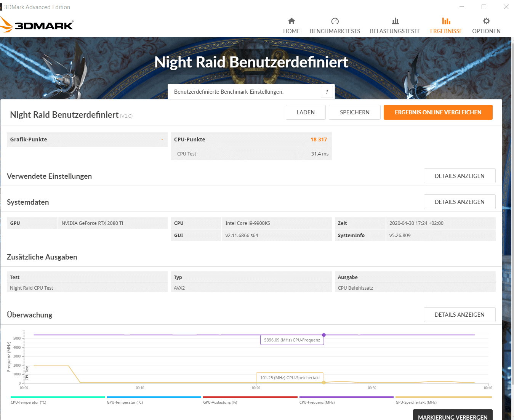Toggle the CPU-Frequenz legend entry
514x420 pixels.
(x=346, y=400)
